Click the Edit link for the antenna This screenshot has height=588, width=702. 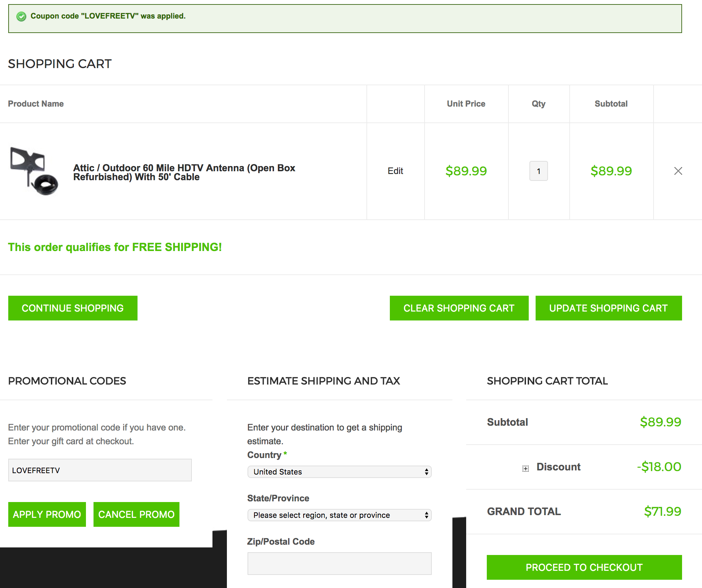395,171
